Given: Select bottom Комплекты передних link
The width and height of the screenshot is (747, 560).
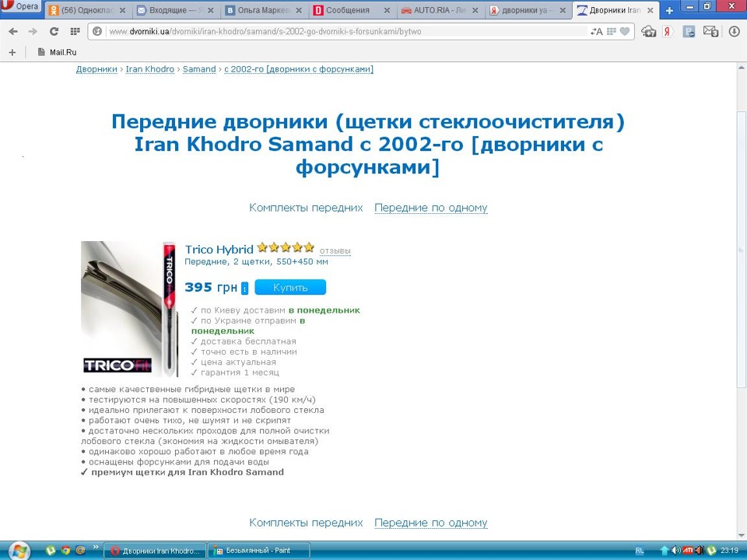Looking at the screenshot, I should click(x=306, y=523).
